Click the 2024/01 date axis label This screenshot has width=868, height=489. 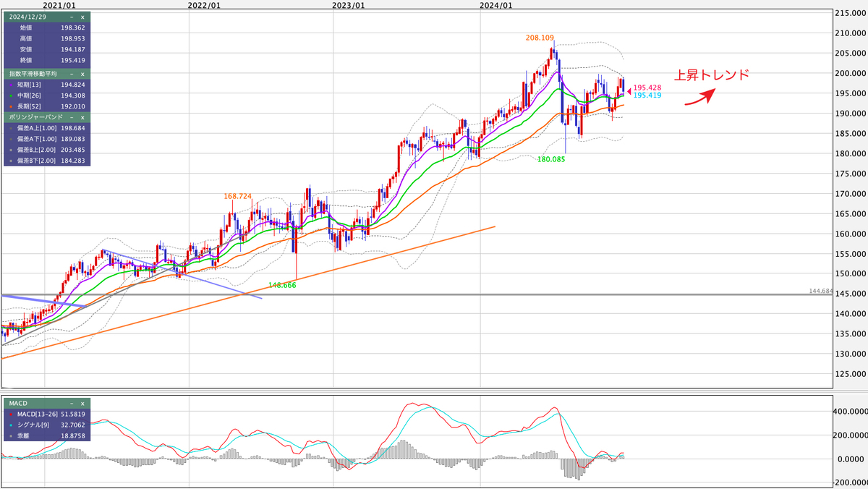point(496,5)
